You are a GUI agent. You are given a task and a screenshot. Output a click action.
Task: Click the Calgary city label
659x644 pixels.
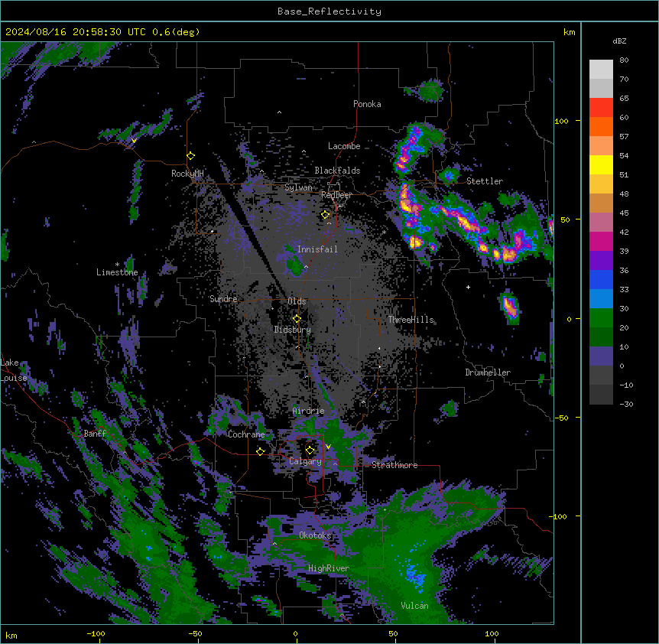tap(306, 461)
